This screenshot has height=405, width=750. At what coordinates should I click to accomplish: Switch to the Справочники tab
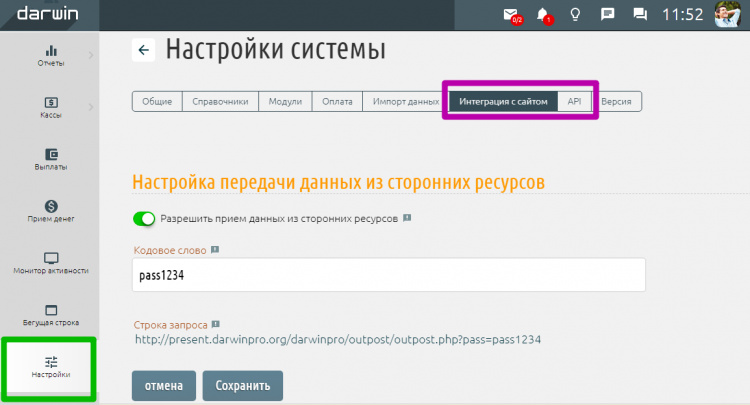click(x=219, y=102)
